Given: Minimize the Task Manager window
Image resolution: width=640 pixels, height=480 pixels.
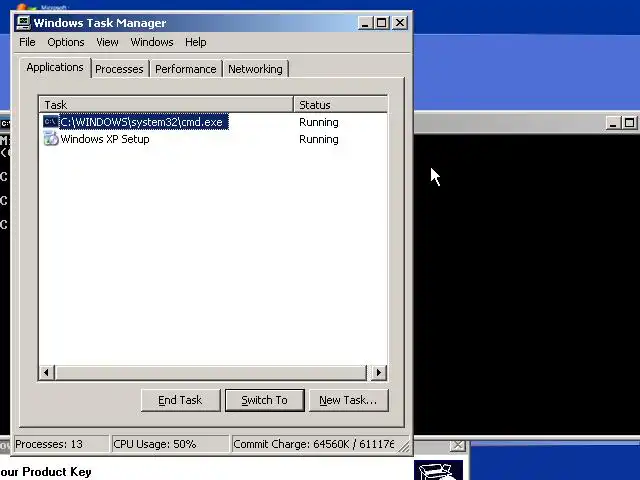Looking at the screenshot, I should tap(365, 23).
